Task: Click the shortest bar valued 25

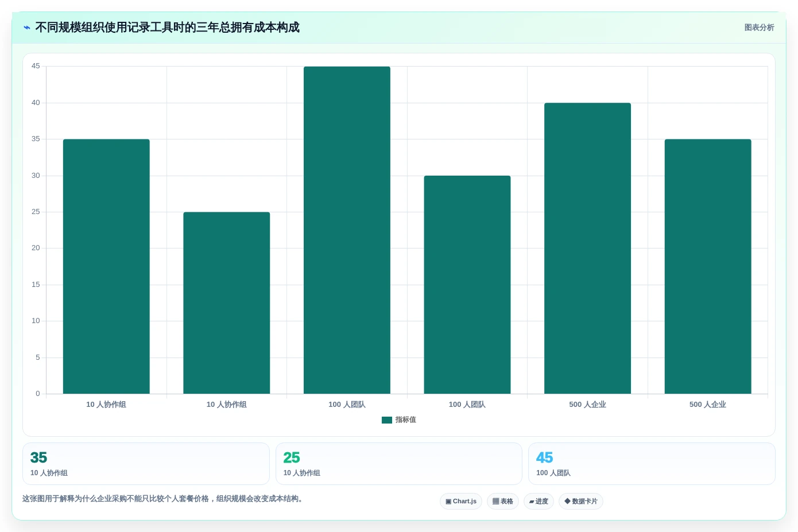Action: click(227, 303)
